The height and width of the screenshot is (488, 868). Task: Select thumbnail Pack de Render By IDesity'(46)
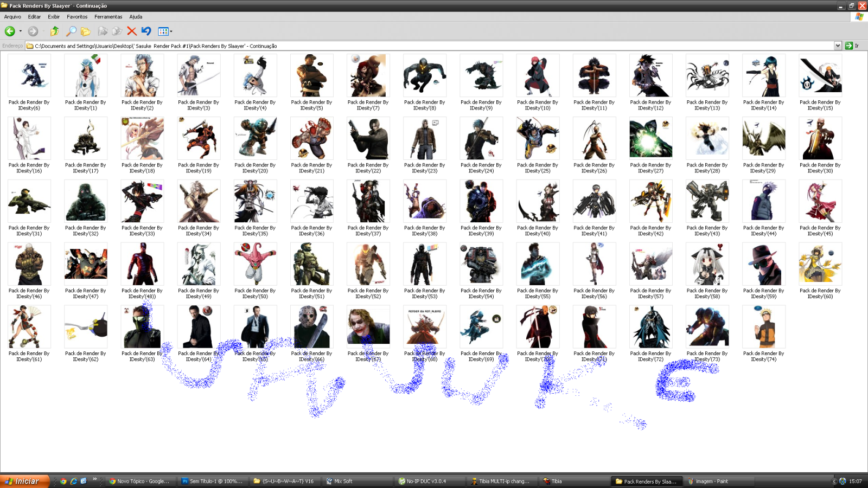29,264
